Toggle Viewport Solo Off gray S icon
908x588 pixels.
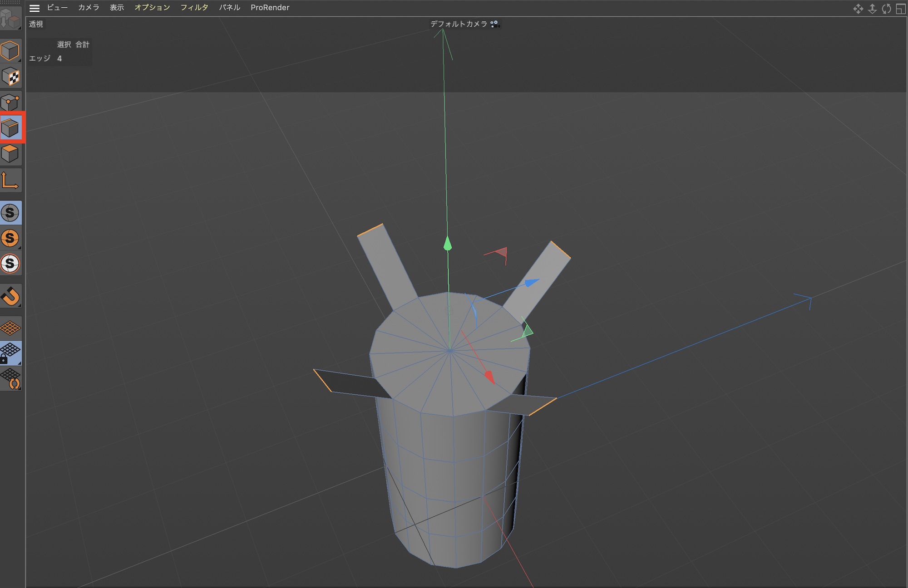click(x=10, y=213)
